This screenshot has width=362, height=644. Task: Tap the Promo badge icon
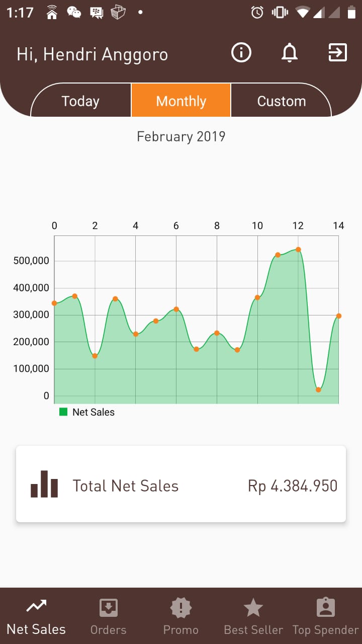tap(181, 608)
